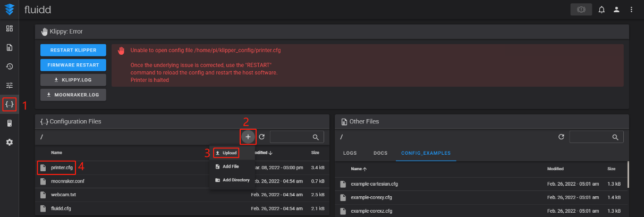The image size is (644, 217).
Task: Open the user account icon
Action: 616,10
